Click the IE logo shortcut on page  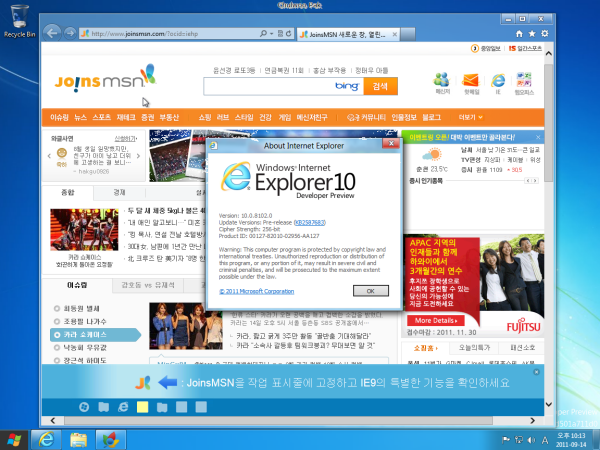(498, 80)
